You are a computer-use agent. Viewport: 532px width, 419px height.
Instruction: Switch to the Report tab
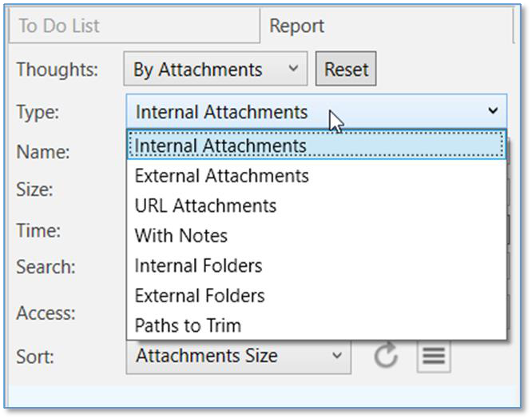[297, 26]
